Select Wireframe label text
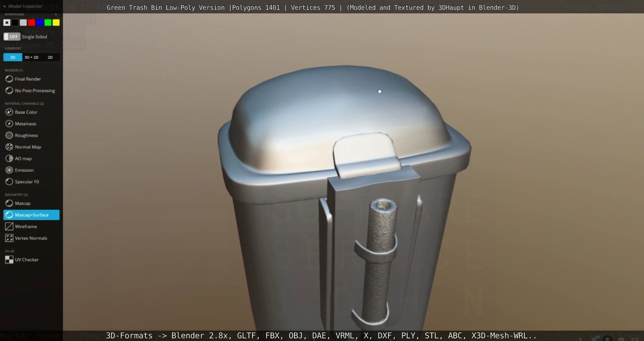This screenshot has height=341, width=644. (26, 227)
